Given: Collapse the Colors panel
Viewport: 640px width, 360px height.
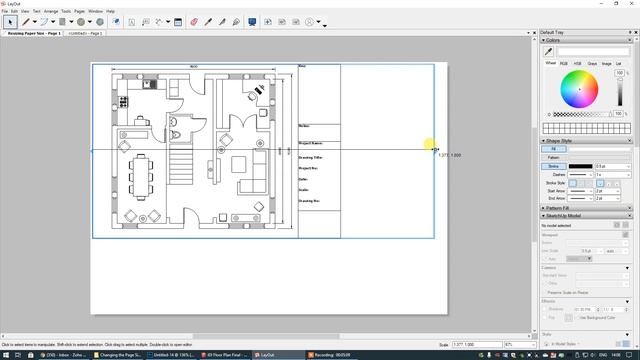Looking at the screenshot, I should pos(543,40).
